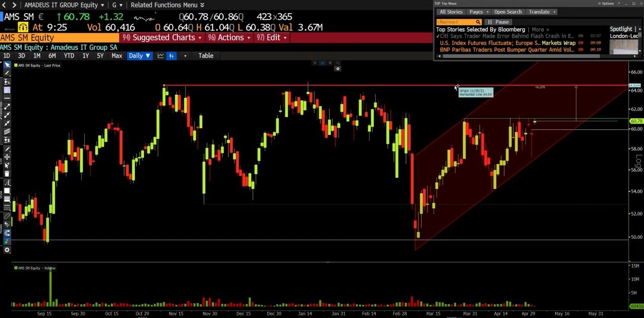The image size is (644, 318).
Task: Open the Suggested Charts dropdown
Action: click(162, 38)
